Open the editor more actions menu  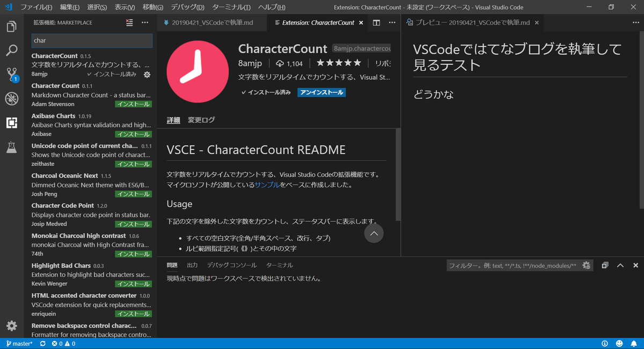point(392,23)
